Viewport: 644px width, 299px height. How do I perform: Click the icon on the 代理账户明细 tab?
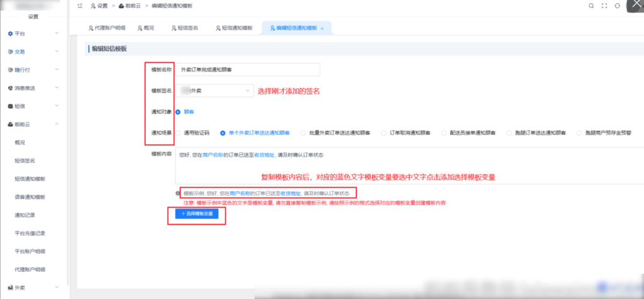point(91,28)
